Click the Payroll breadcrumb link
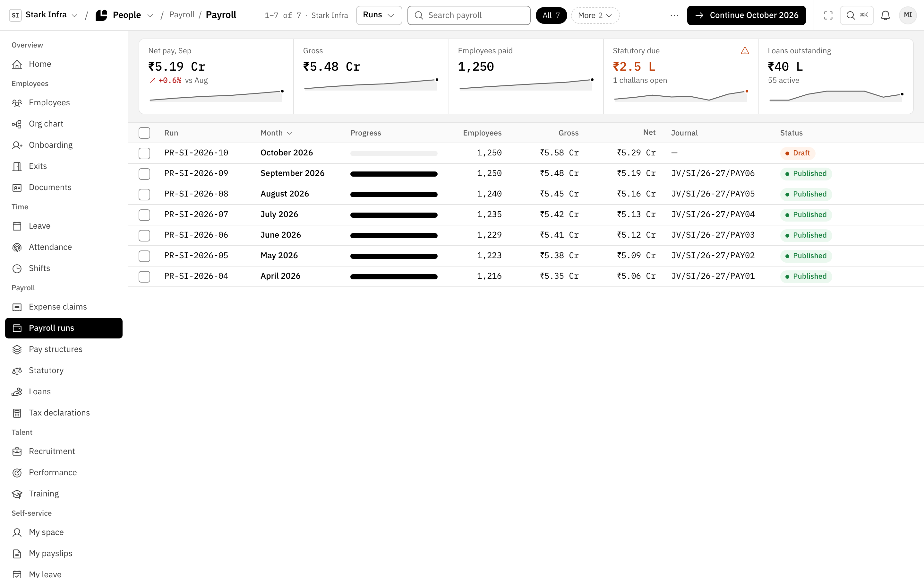 182,15
